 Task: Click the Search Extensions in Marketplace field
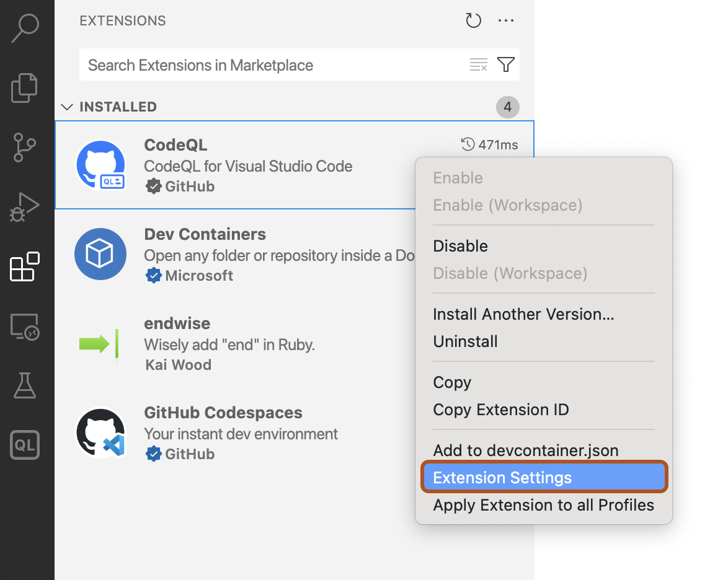click(x=248, y=64)
